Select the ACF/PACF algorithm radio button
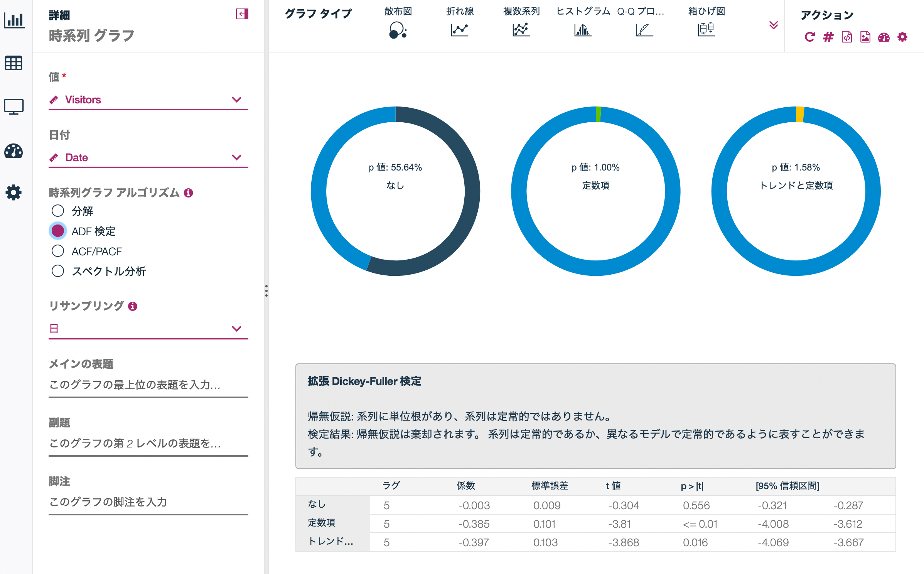 tap(58, 251)
